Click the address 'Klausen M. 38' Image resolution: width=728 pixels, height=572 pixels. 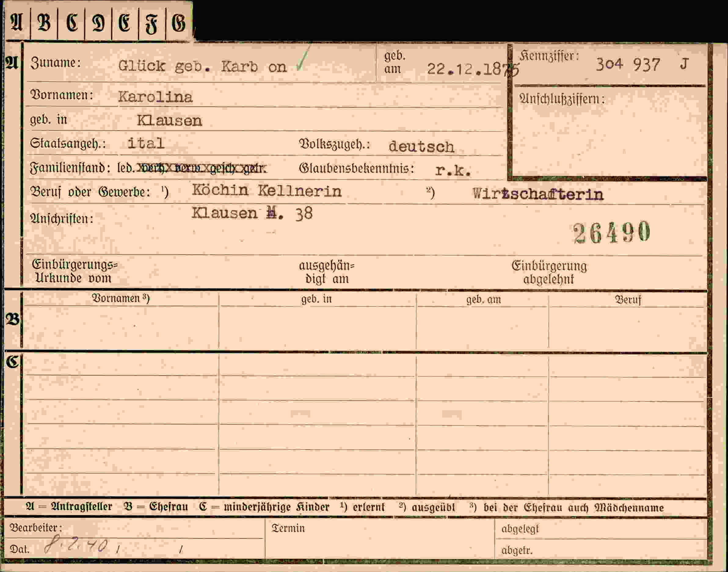[252, 213]
